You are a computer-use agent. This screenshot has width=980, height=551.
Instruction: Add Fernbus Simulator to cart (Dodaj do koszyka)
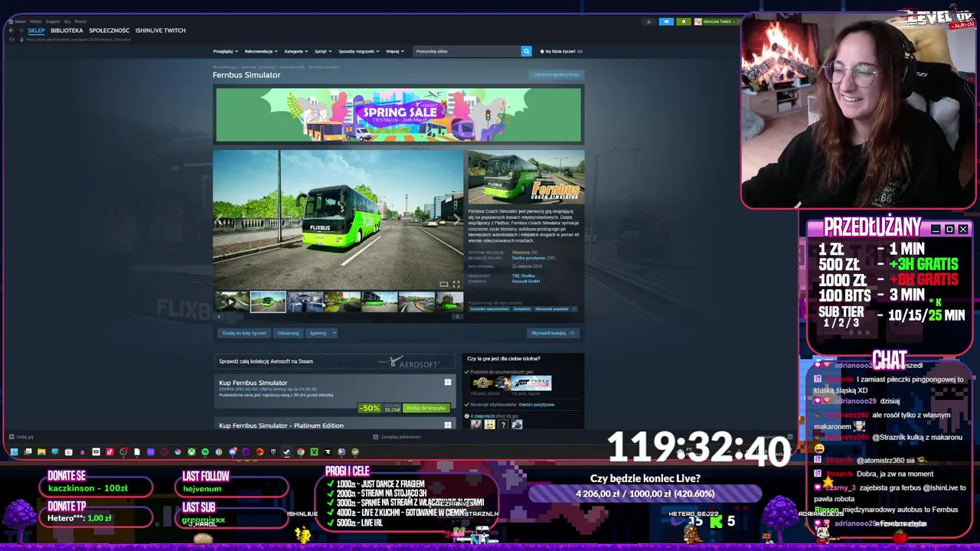pos(426,408)
